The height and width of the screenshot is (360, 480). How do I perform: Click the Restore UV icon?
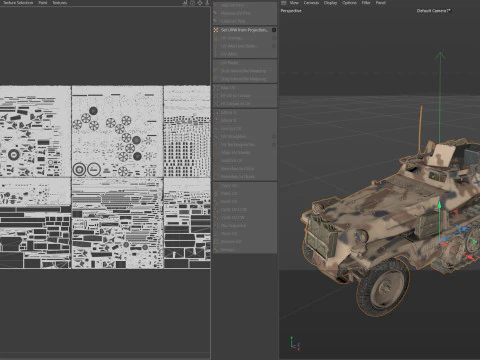coord(216,242)
